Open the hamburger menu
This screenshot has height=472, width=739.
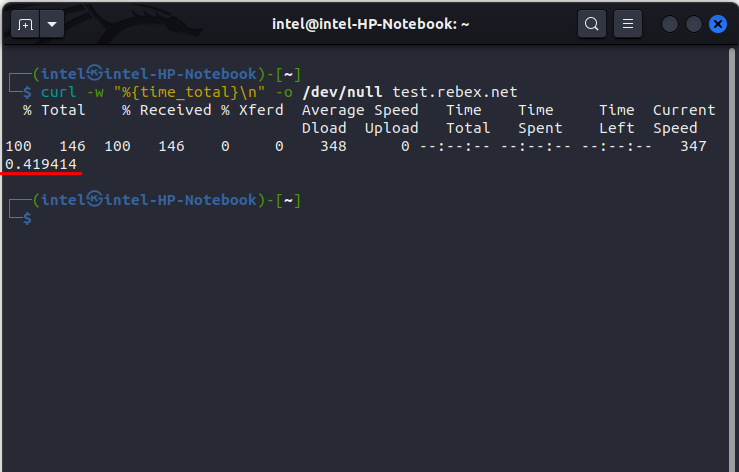point(627,23)
